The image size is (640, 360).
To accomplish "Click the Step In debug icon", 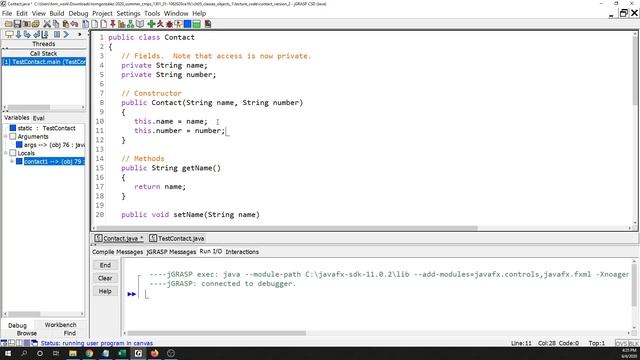I will pyautogui.click(x=27, y=35).
